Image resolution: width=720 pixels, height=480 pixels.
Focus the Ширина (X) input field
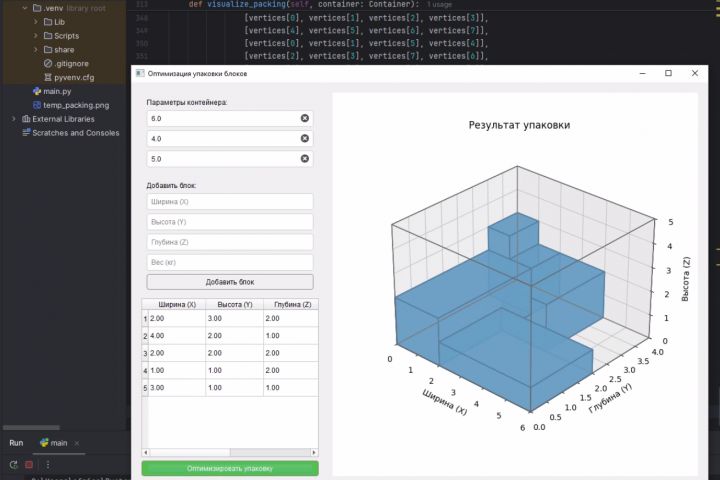tap(230, 202)
